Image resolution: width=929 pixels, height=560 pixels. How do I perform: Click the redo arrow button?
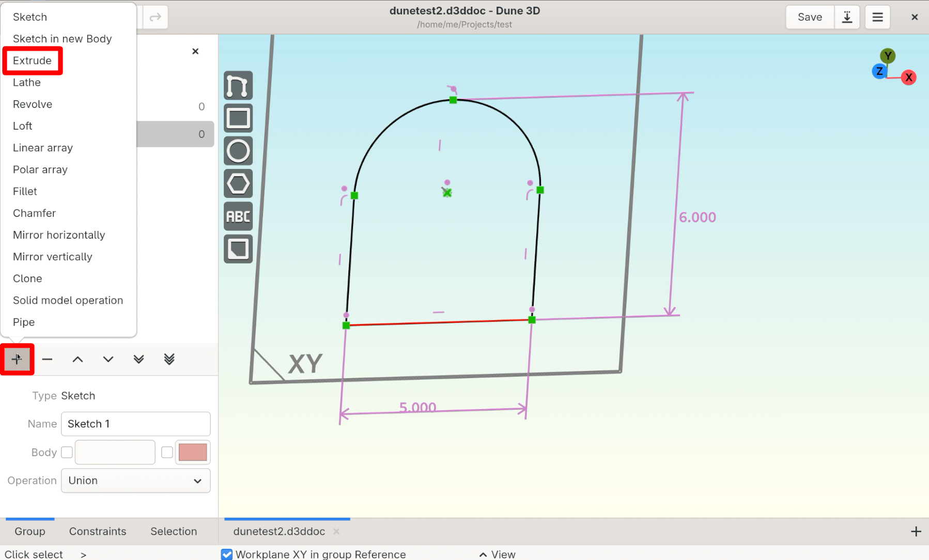point(155,18)
